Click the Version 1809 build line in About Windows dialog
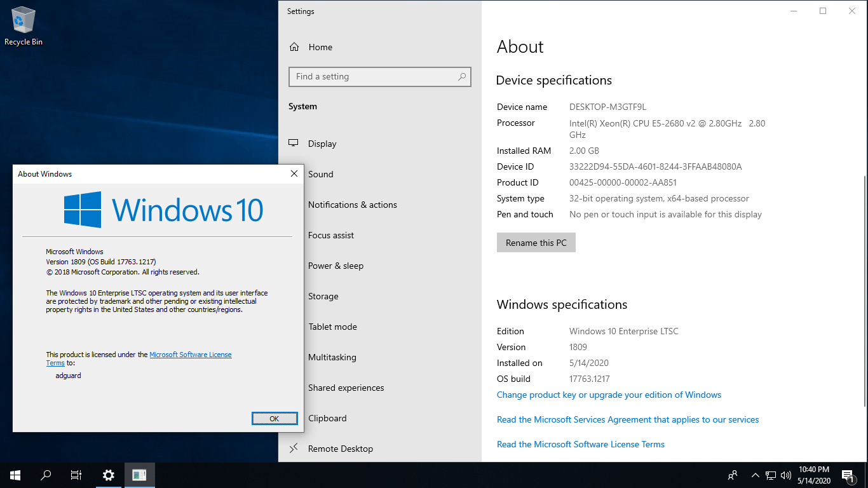Viewport: 868px width, 488px height. [x=101, y=262]
